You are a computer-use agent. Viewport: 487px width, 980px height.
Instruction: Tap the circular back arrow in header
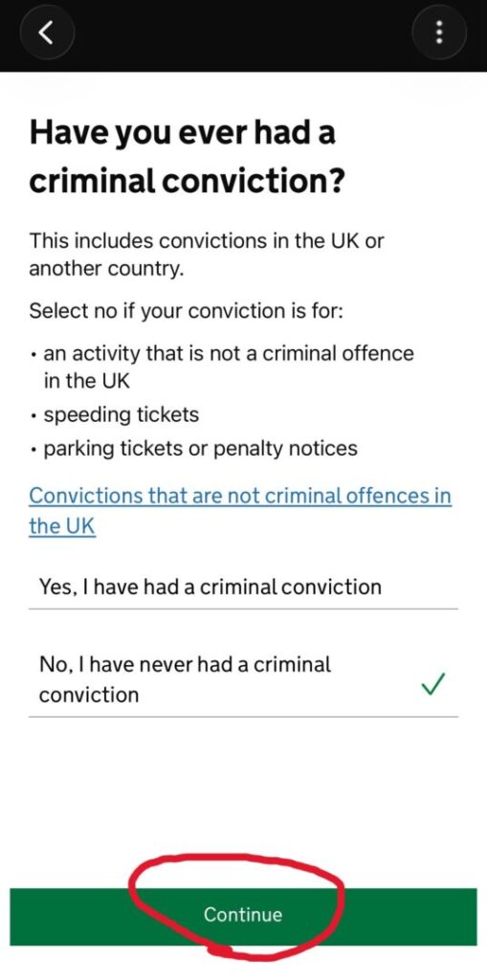pos(48,33)
